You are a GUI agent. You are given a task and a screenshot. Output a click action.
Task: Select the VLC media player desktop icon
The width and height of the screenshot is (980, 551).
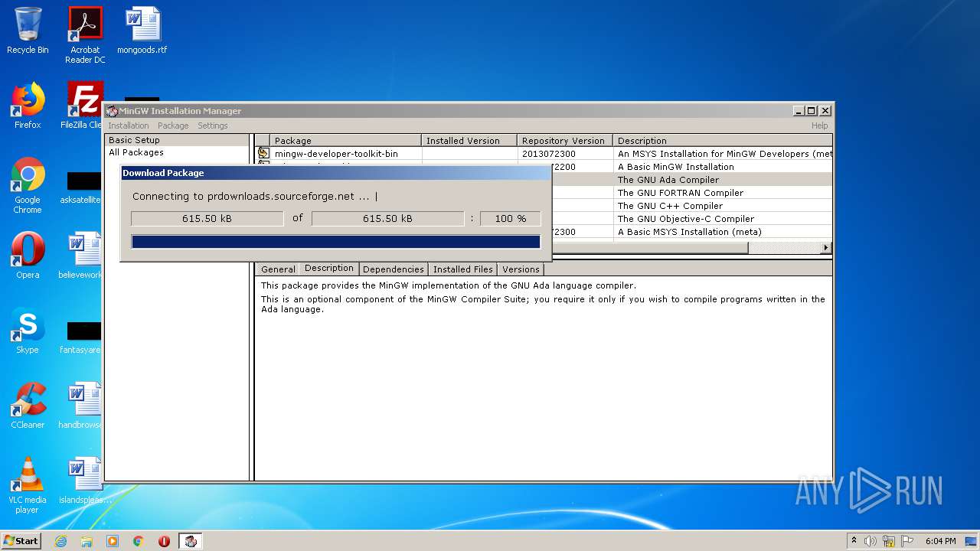point(28,485)
